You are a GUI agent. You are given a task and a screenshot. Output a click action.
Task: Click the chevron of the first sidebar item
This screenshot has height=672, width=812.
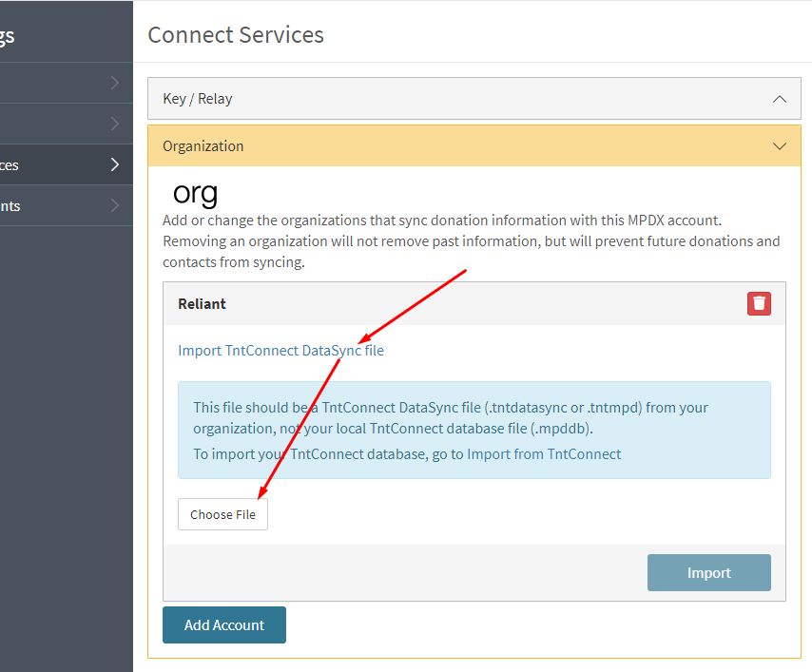[x=115, y=83]
